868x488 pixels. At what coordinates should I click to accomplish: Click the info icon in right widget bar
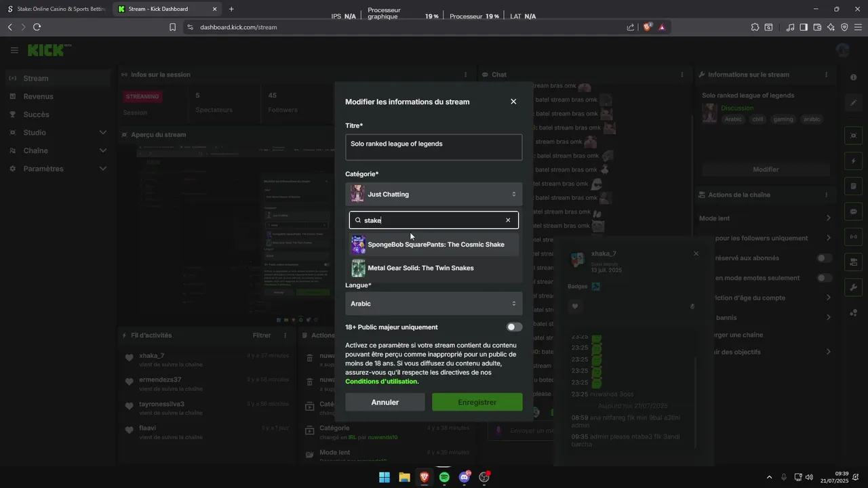(x=854, y=78)
